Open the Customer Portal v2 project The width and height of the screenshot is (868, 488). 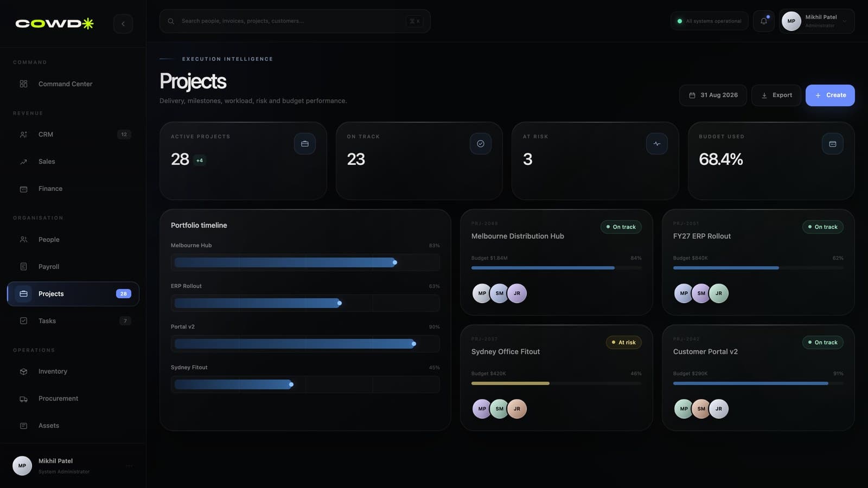(758, 378)
